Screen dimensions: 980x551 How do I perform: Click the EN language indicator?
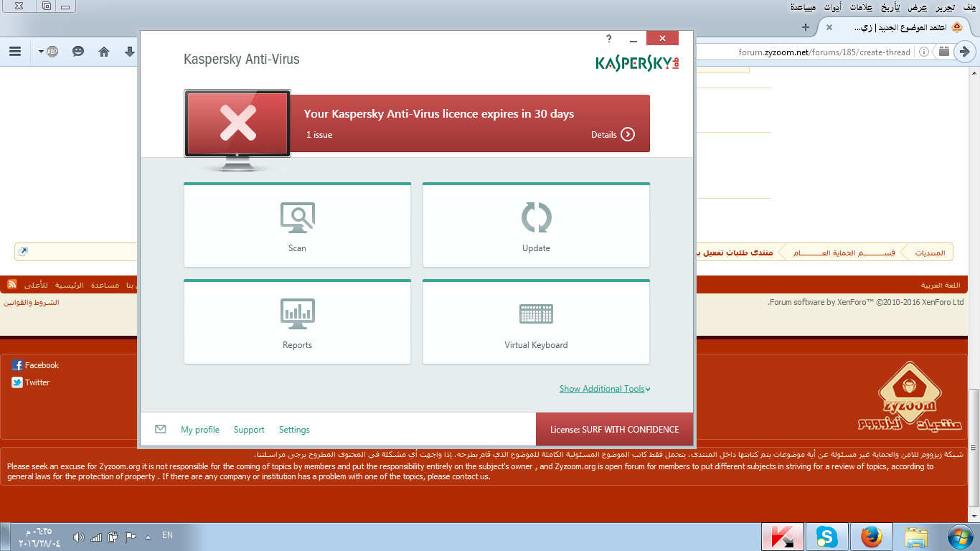(x=167, y=535)
